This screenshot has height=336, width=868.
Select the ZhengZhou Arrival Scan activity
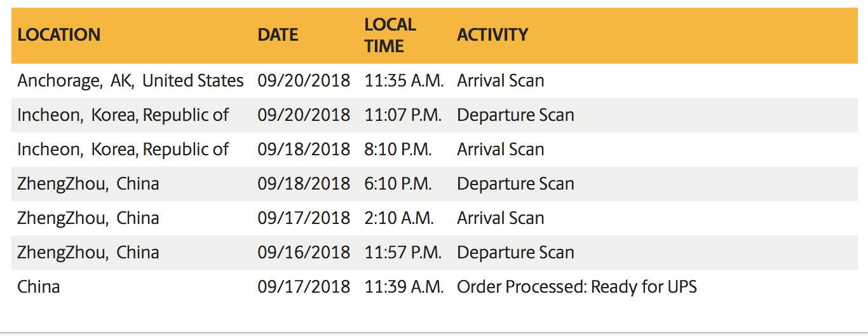pos(501,218)
